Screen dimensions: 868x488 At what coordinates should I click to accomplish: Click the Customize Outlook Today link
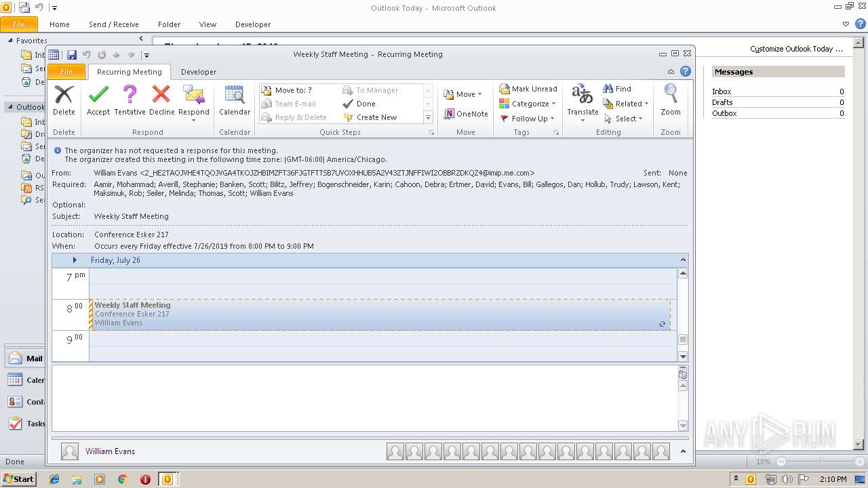(x=796, y=49)
